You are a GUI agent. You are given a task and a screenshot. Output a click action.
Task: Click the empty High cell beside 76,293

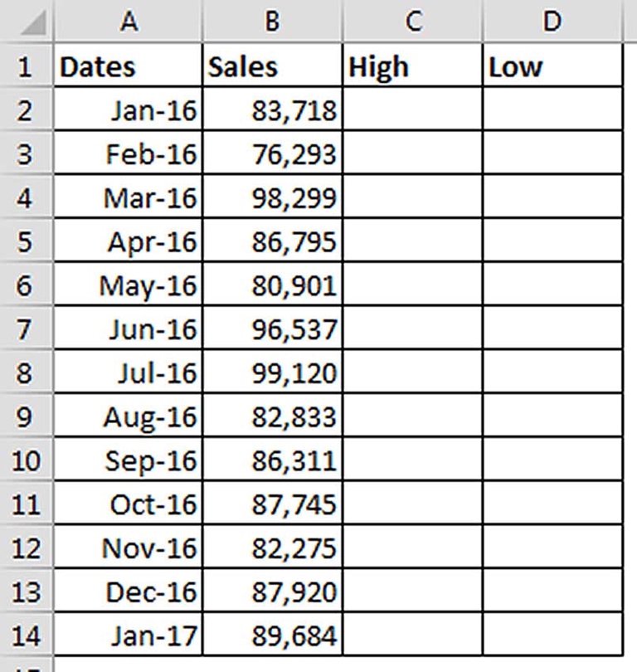(x=412, y=152)
